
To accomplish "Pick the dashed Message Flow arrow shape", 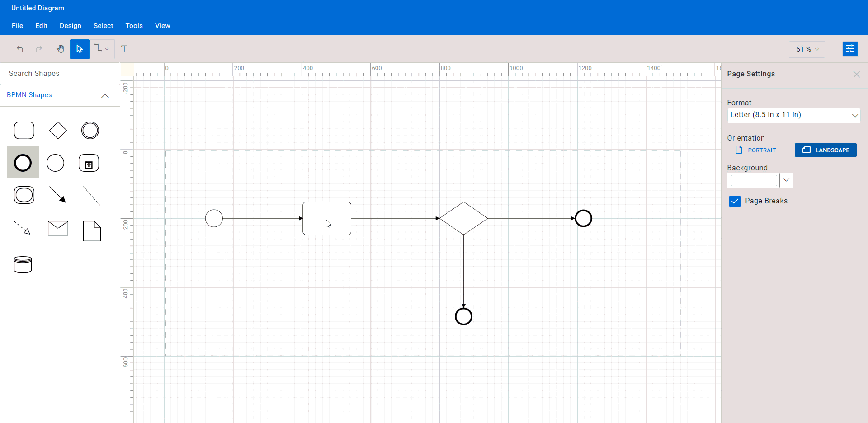I will (22, 228).
